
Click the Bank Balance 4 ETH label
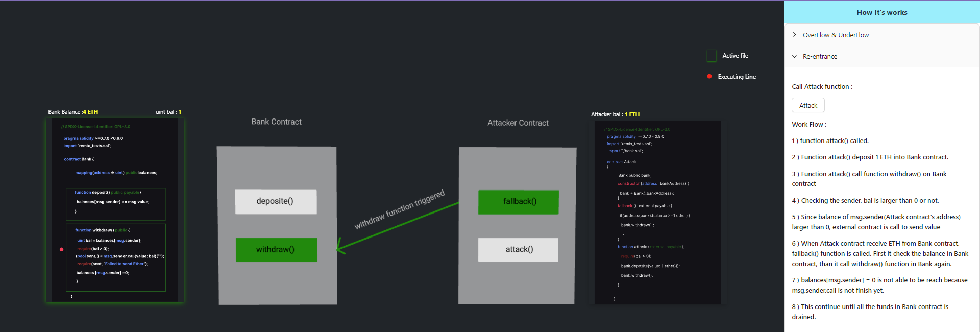click(x=73, y=112)
